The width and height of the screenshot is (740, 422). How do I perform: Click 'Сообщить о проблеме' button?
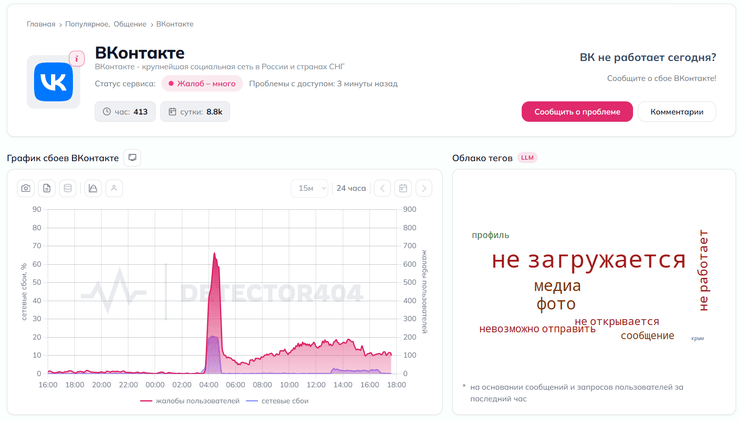point(577,112)
